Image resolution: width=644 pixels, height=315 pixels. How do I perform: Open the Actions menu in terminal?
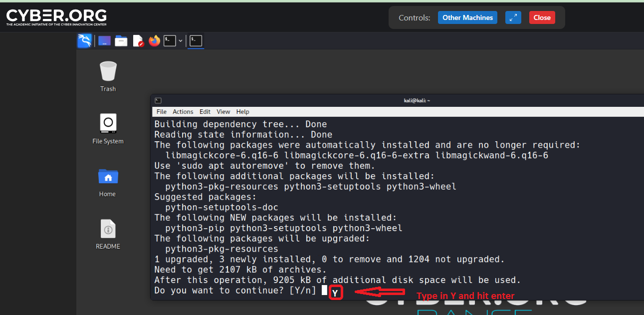pyautogui.click(x=183, y=112)
